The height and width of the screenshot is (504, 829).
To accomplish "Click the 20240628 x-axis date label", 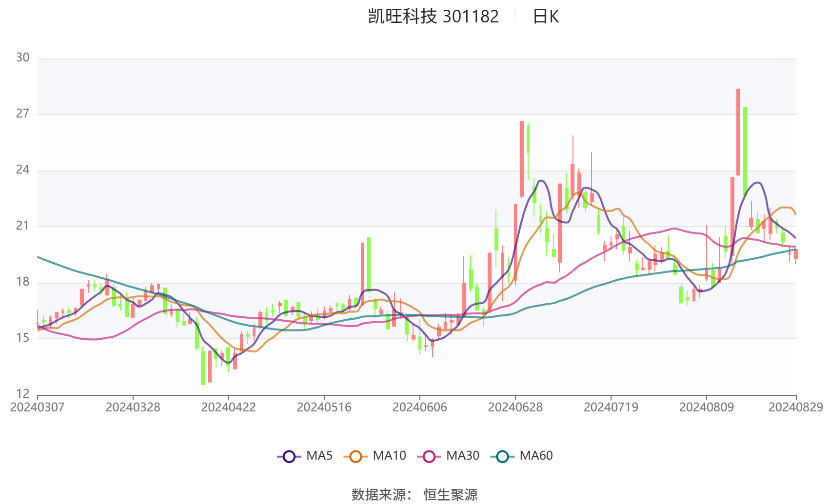I will click(515, 407).
